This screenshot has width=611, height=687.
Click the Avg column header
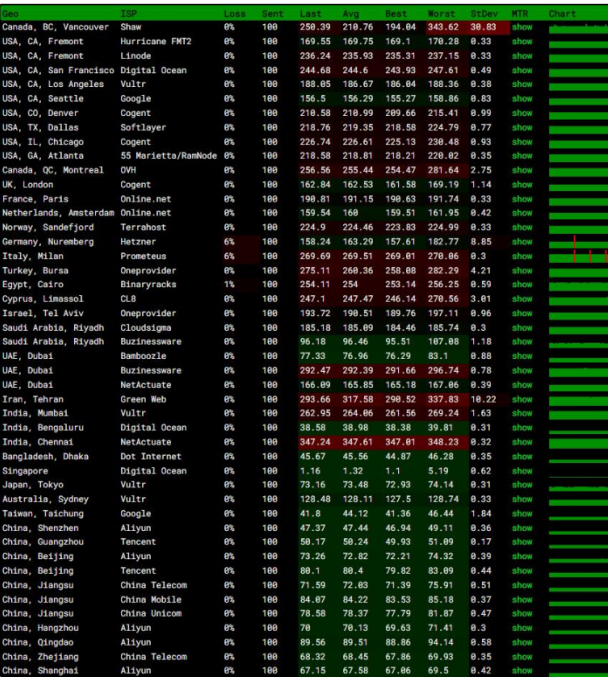(x=351, y=14)
